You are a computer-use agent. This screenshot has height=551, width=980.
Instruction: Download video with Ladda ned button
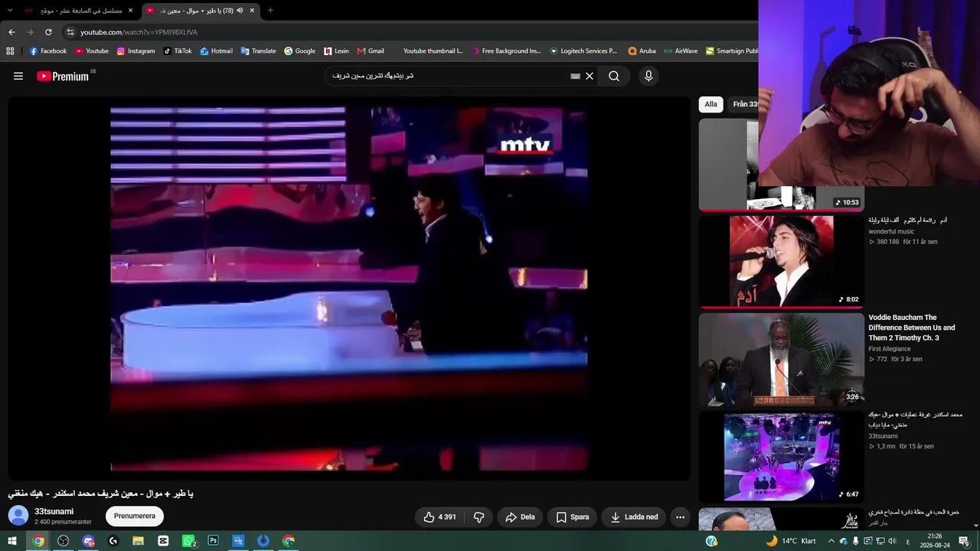[634, 517]
